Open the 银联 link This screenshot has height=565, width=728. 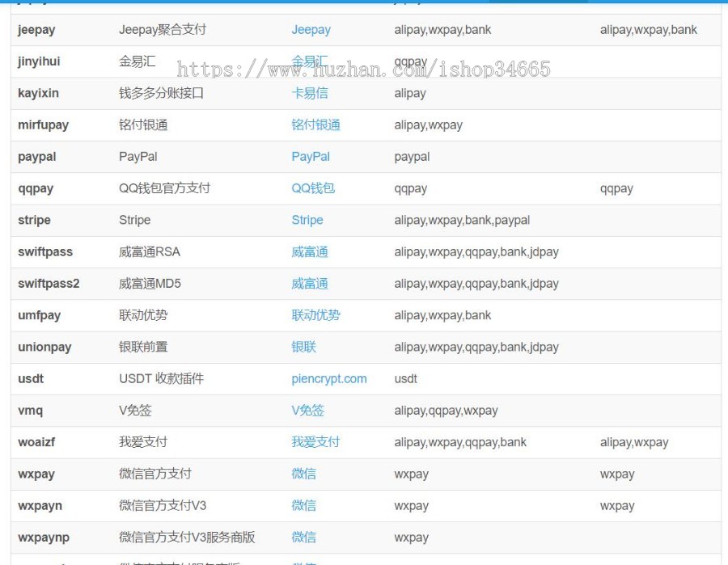(303, 347)
